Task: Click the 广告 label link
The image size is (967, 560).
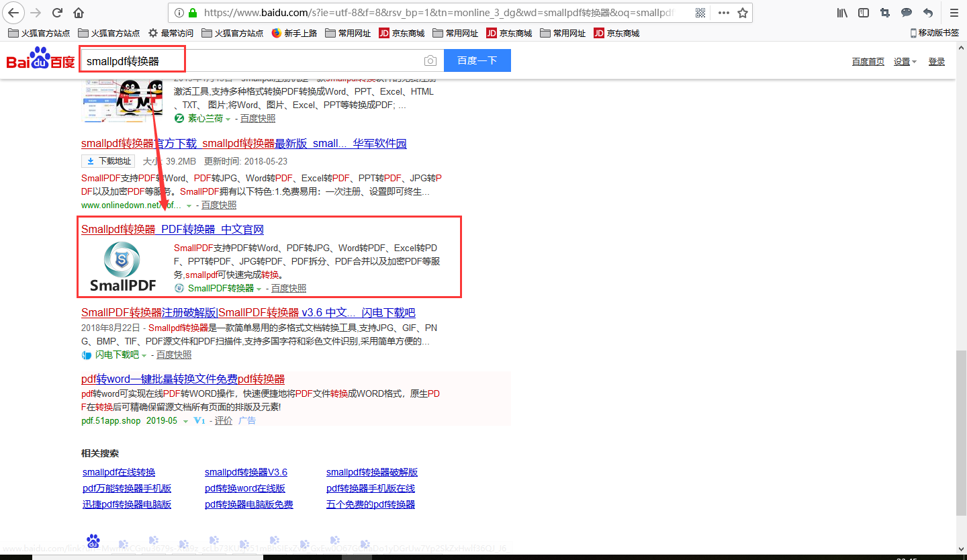Action: click(247, 420)
